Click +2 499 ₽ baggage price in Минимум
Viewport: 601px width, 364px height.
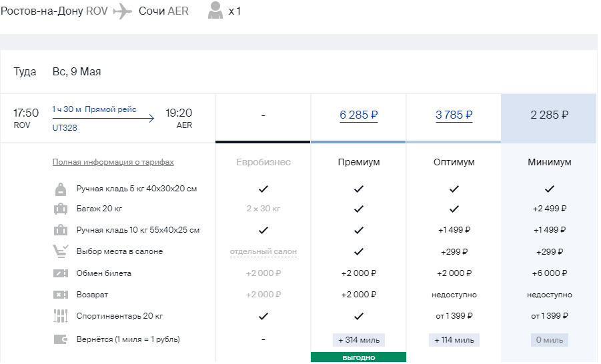549,209
